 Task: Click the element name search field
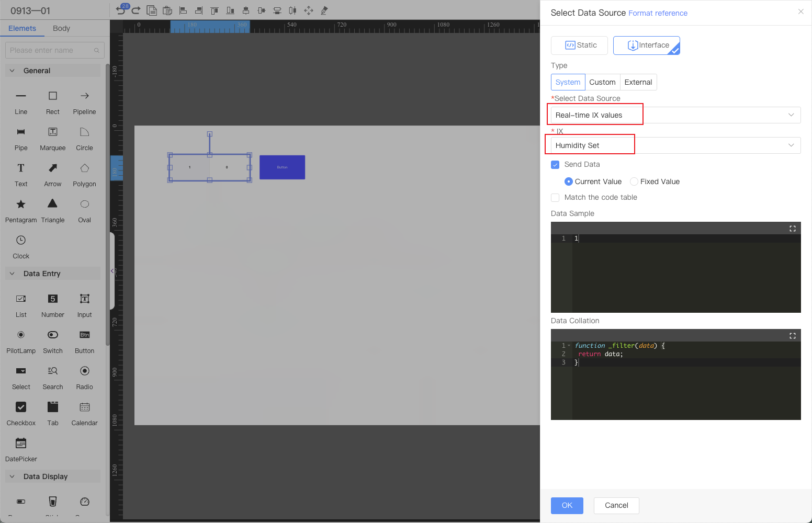[x=51, y=50]
